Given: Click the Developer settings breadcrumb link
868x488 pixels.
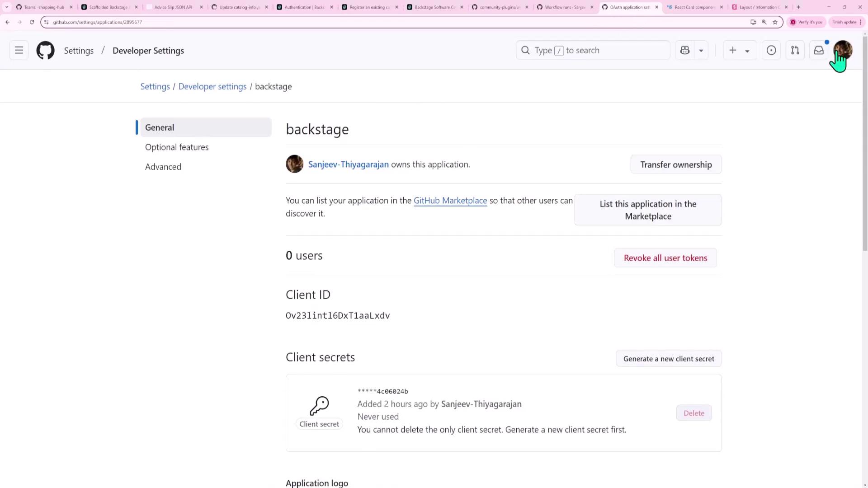Looking at the screenshot, I should tap(212, 87).
